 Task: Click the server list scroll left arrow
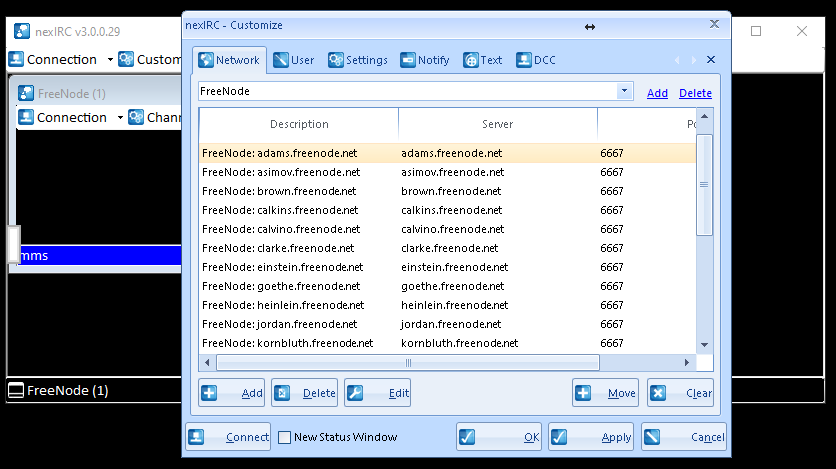pos(207,363)
